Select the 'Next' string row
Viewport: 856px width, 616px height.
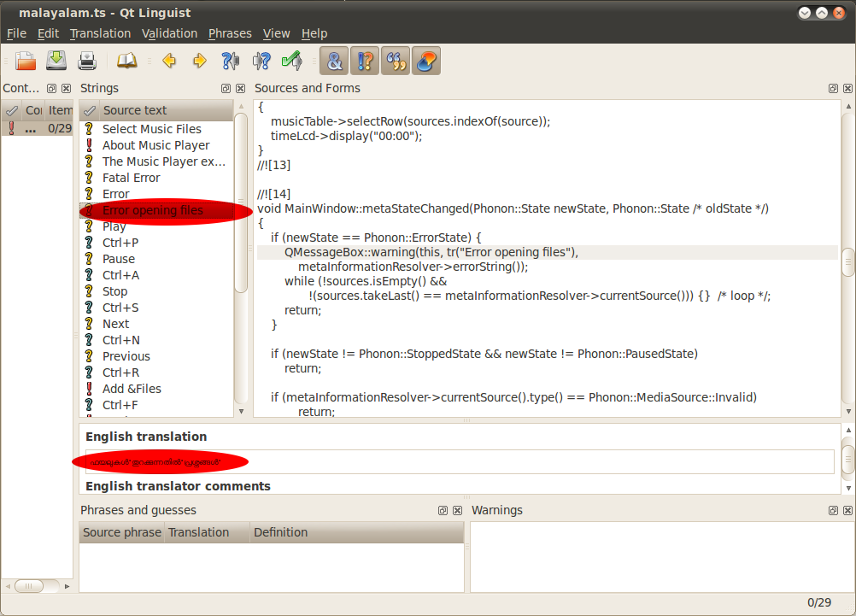157,324
